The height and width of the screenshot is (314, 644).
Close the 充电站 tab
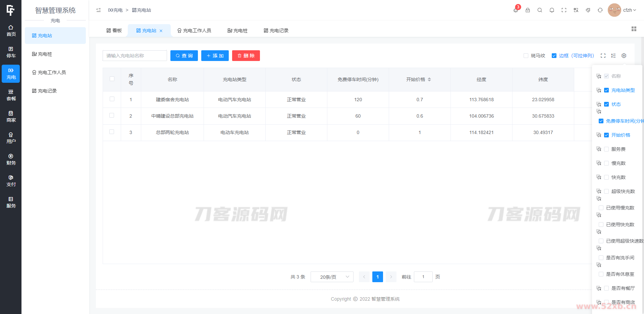161,31
